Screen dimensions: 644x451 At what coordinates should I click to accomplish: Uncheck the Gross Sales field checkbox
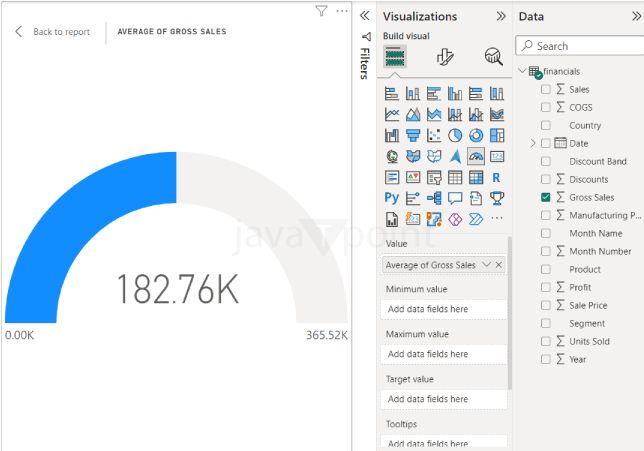click(x=545, y=198)
